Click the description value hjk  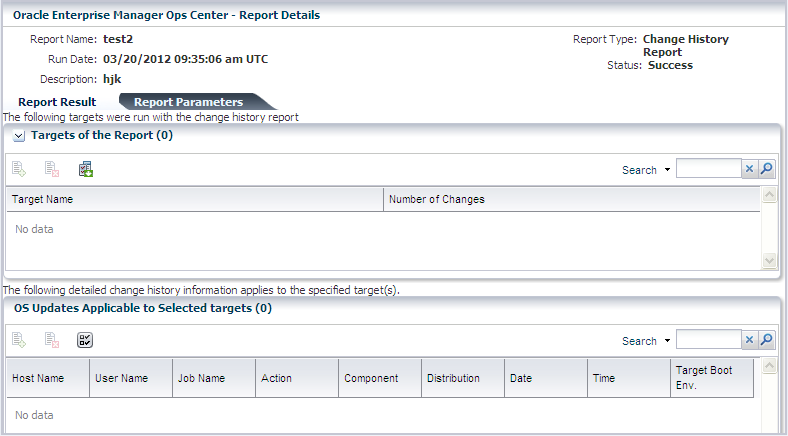112,79
